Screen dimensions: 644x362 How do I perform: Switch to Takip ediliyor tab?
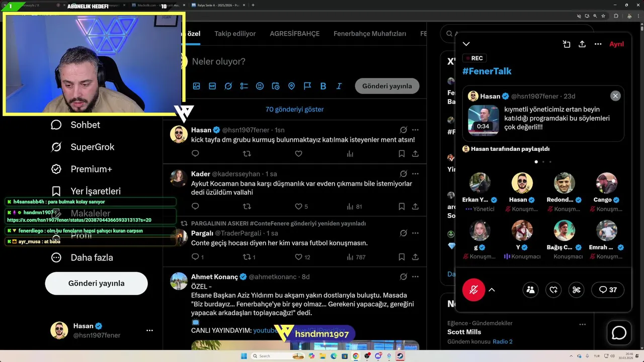235,34
